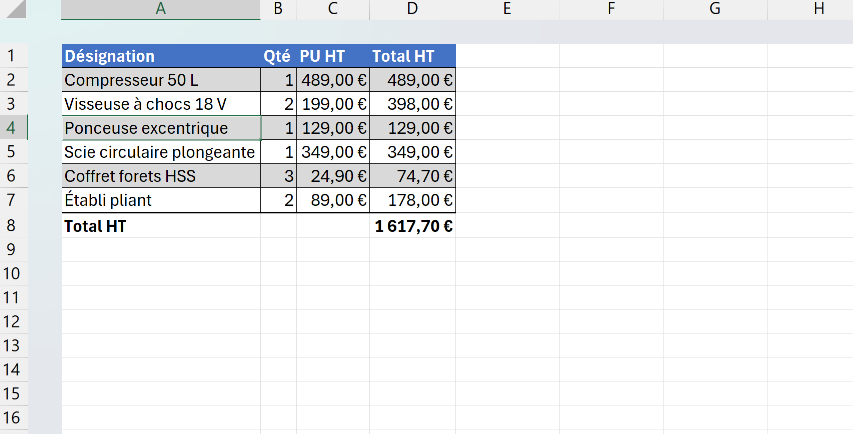The width and height of the screenshot is (853, 434).
Task: Select total '398,00 €'
Action: pyautogui.click(x=412, y=104)
